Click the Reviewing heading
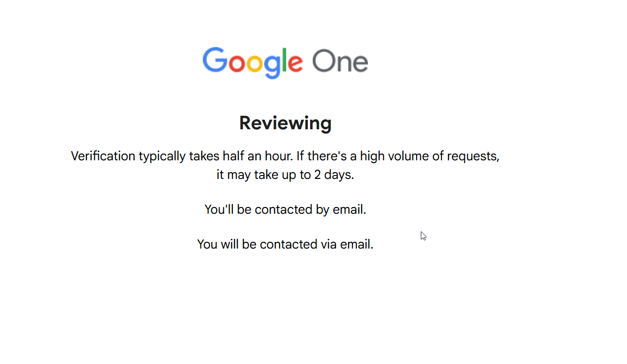The height and width of the screenshot is (364, 627). click(285, 123)
